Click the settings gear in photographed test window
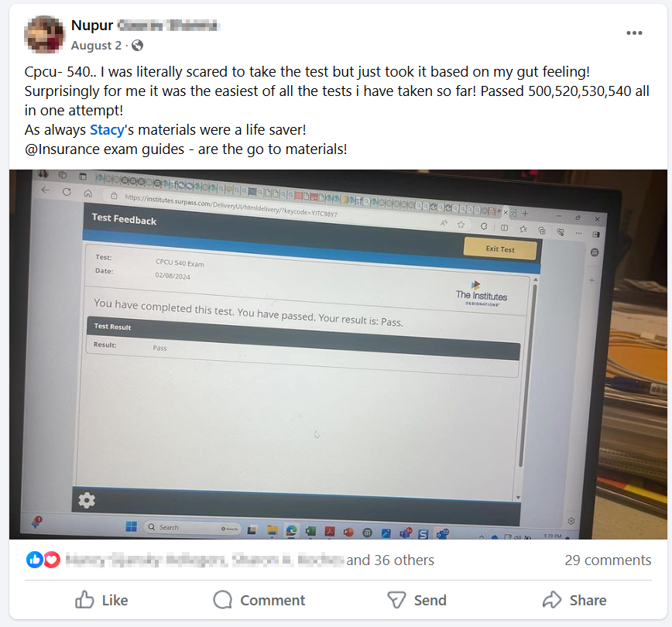Screen dimensions: 672x627 [87, 500]
